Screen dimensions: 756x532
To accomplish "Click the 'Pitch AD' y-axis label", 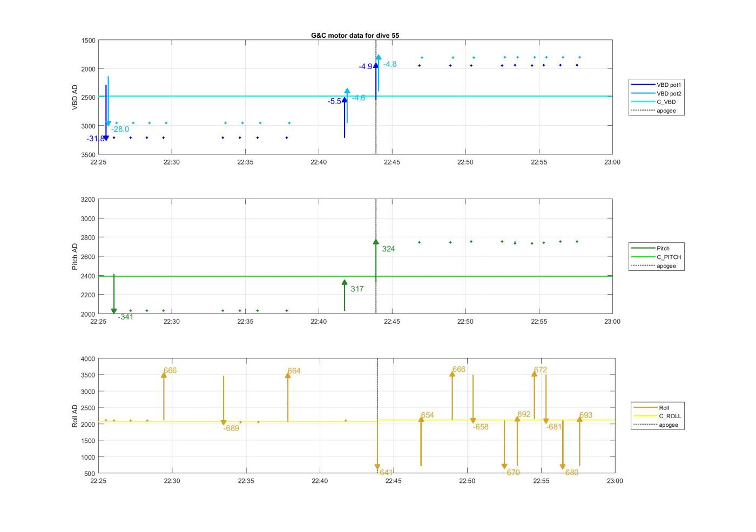I will click(75, 257).
